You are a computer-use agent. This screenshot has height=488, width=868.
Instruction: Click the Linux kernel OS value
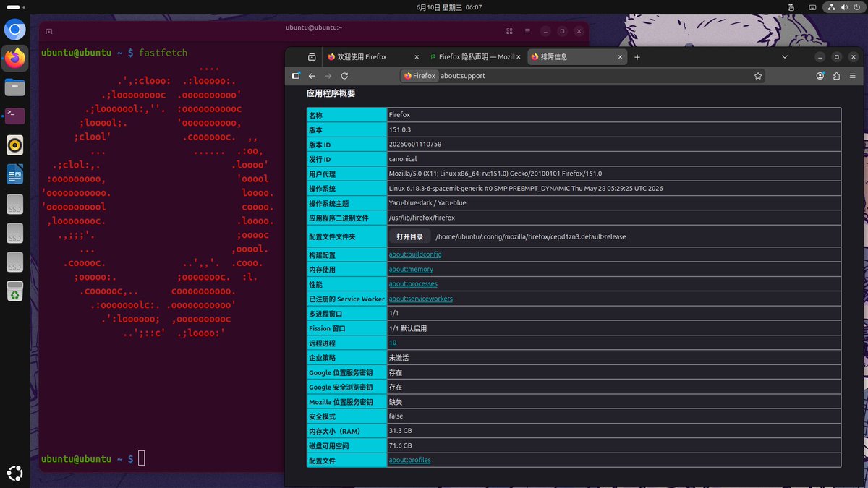(526, 188)
